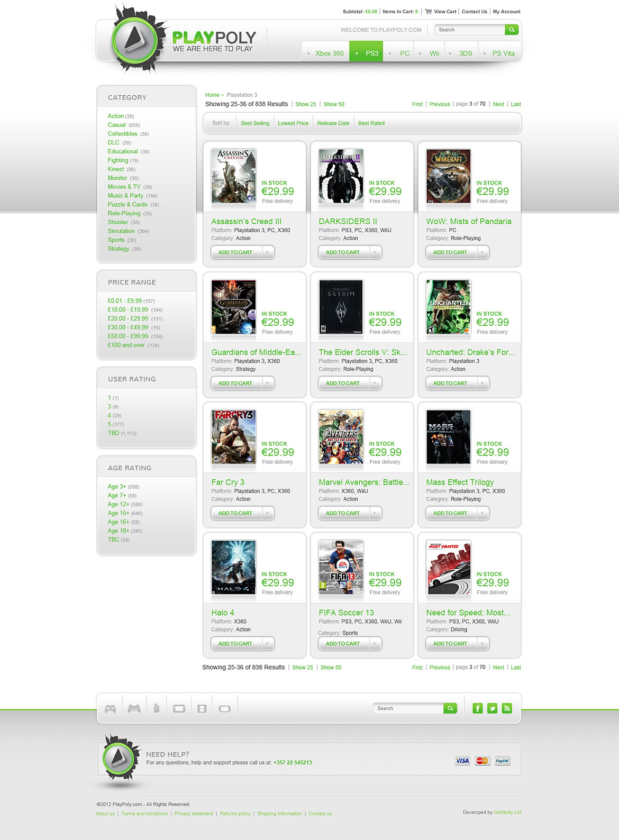The width and height of the screenshot is (619, 840).
Task: Go to Last page at bottom pagination
Action: point(516,668)
